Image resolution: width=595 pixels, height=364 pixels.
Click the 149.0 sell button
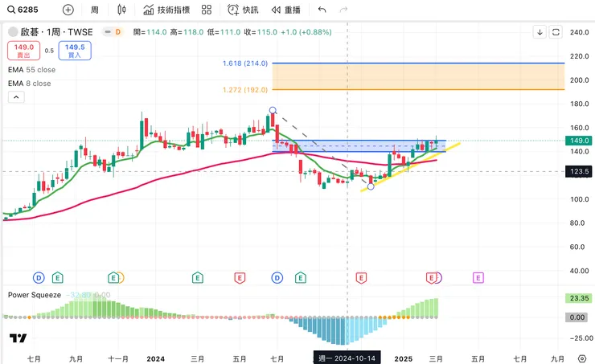pyautogui.click(x=23, y=51)
